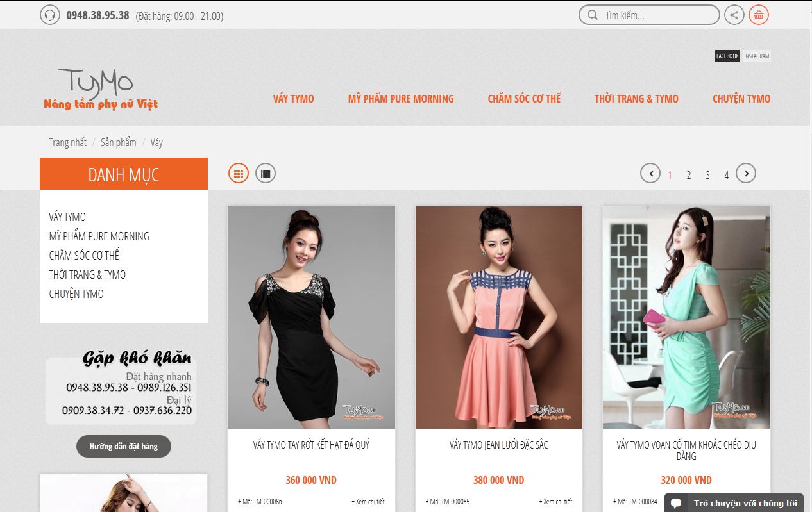Click the Hướng dẫn đặt hàng button

point(123,446)
